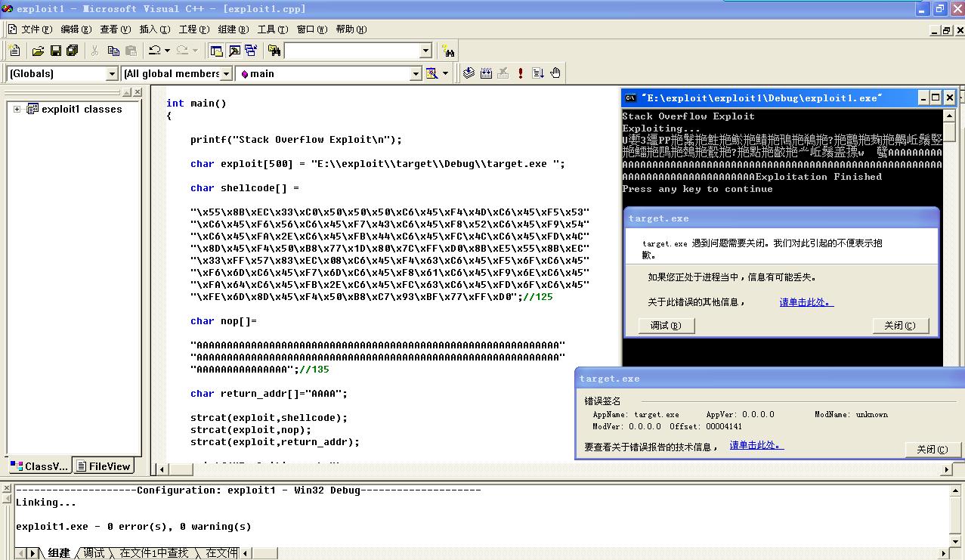Open the All global members dropdown
Image resolution: width=965 pixels, height=560 pixels.
coord(226,73)
